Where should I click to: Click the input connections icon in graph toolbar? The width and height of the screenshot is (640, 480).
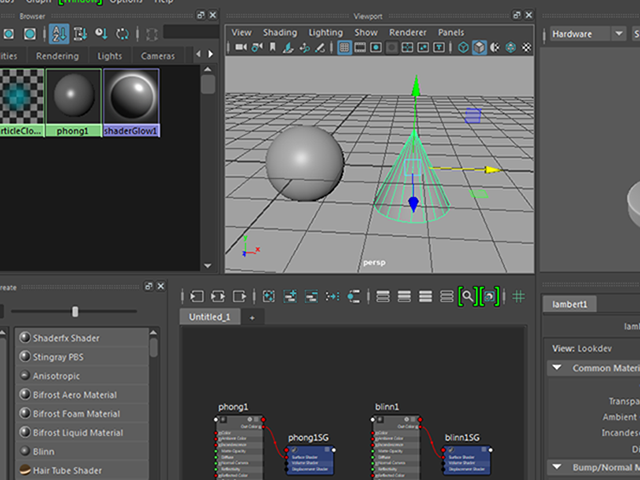coord(197,296)
